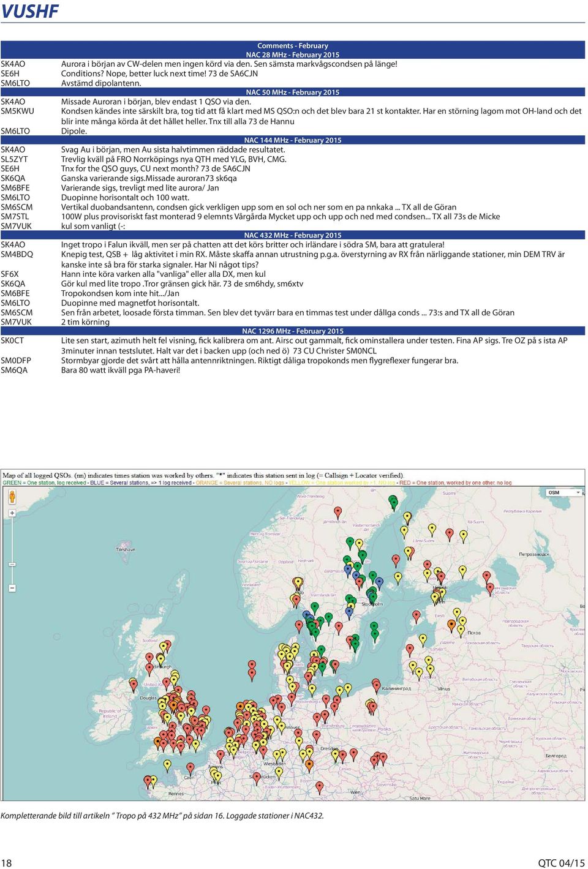Zoom out with the map minus button
588x869 pixels.
click(x=12, y=588)
